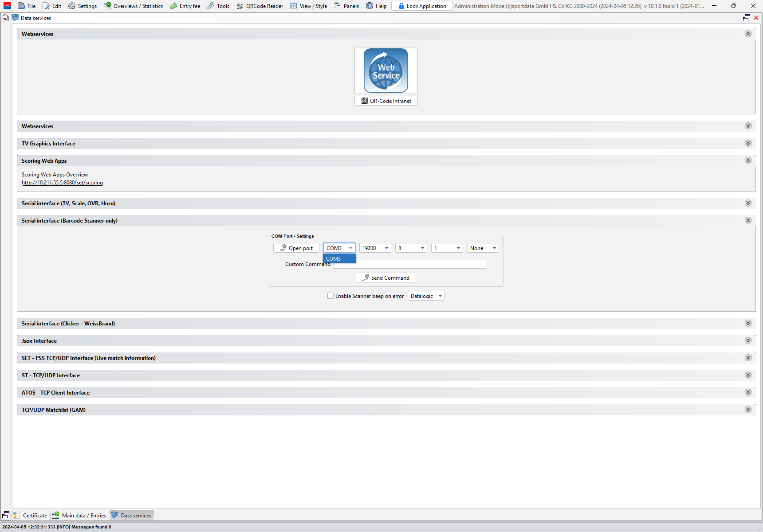Click the Open port plug button
763x532 pixels.
(296, 248)
